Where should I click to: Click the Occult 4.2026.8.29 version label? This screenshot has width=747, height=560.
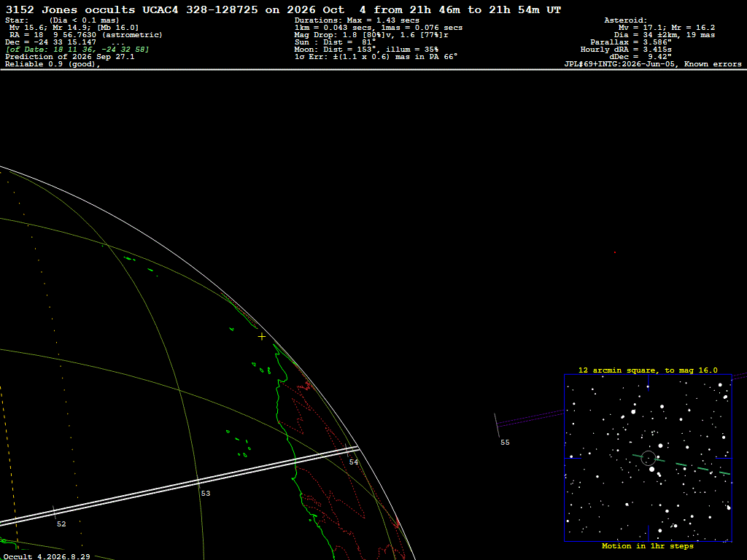tap(47, 556)
